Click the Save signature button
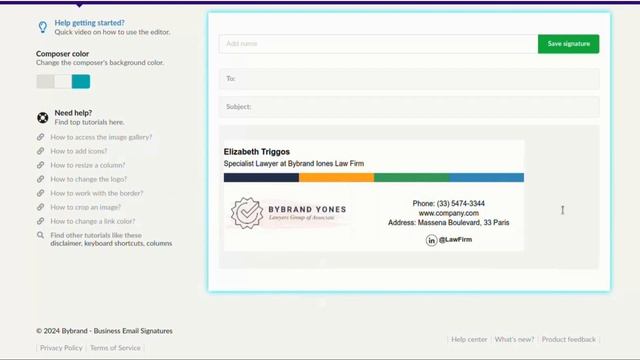 [x=568, y=44]
